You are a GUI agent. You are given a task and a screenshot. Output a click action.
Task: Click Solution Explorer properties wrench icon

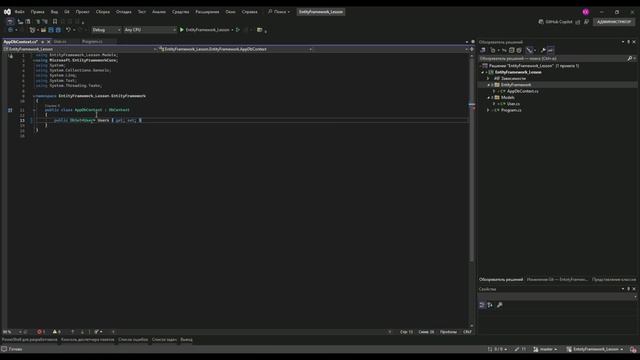[x=543, y=50]
